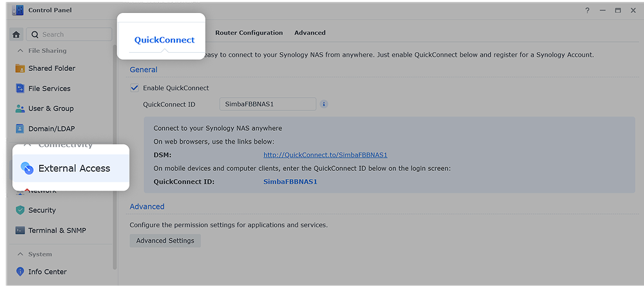The width and height of the screenshot is (644, 286).
Task: Open Terminal & SNMP settings
Action: pyautogui.click(x=57, y=231)
